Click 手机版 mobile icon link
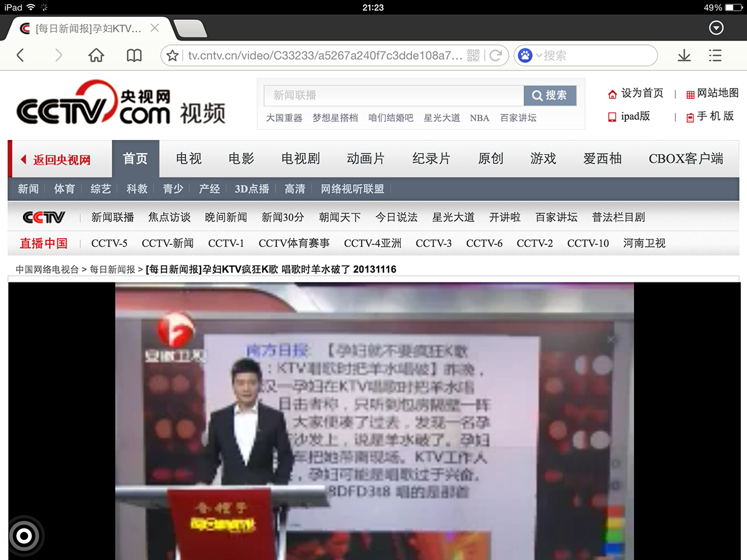This screenshot has width=747, height=560. coord(710,116)
